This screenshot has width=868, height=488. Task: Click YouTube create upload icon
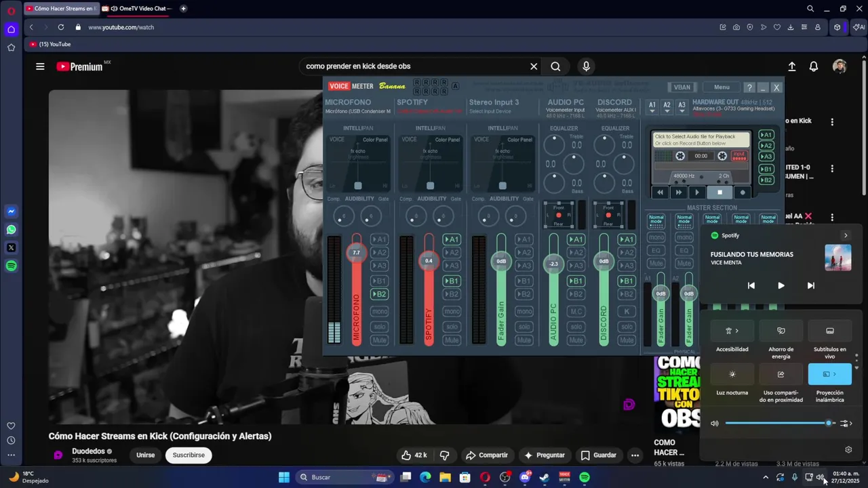pyautogui.click(x=791, y=66)
